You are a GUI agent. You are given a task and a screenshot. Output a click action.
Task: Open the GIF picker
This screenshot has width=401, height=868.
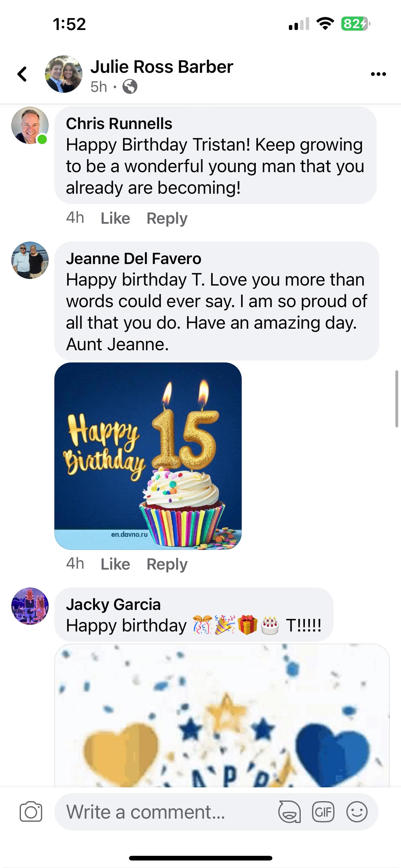323,811
